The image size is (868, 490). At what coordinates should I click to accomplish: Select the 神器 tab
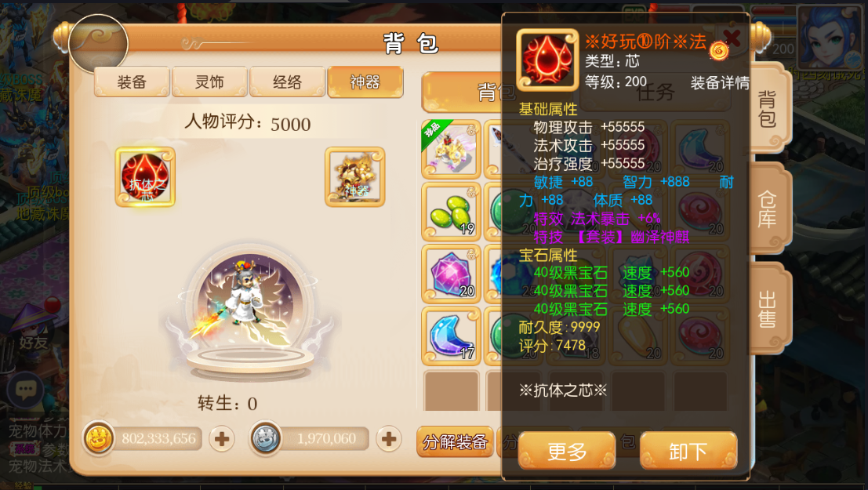coord(365,82)
